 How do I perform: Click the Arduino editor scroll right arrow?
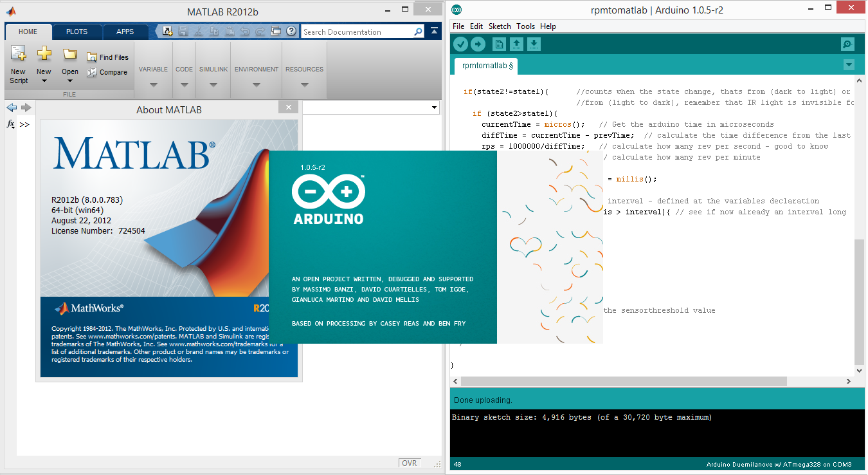click(x=849, y=382)
